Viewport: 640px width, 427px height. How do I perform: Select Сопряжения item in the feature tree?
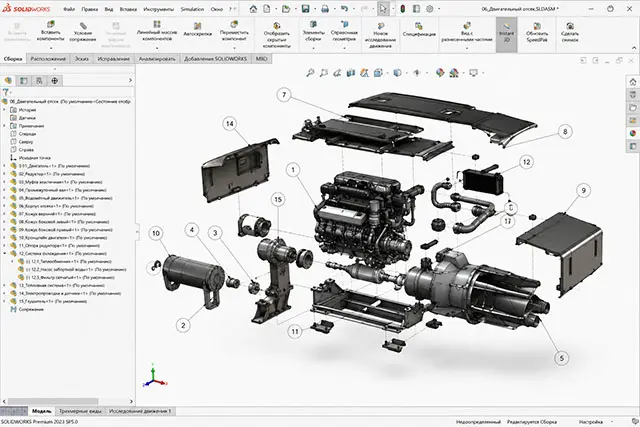tap(31, 309)
